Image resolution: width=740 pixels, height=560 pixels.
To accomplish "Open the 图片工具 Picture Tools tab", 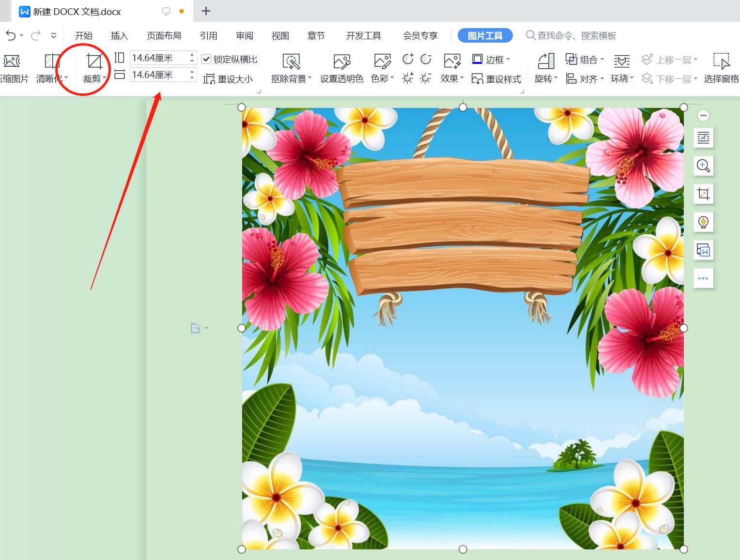I will 485,35.
